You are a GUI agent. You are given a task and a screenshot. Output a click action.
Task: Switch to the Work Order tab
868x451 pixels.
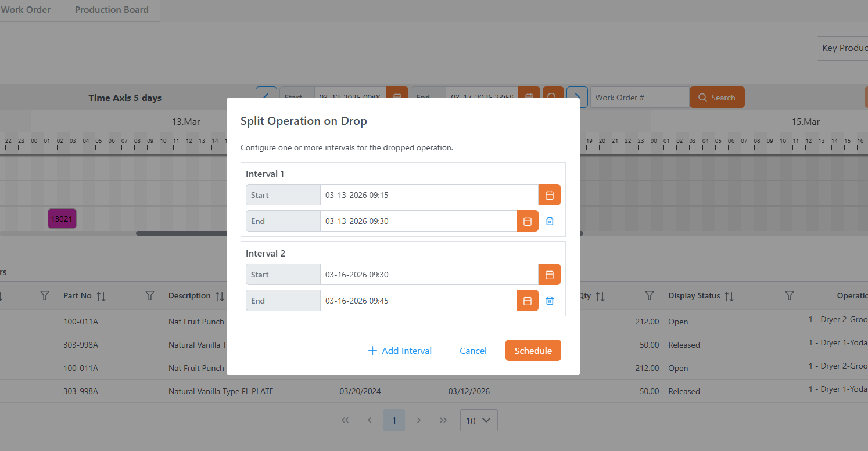coord(26,10)
